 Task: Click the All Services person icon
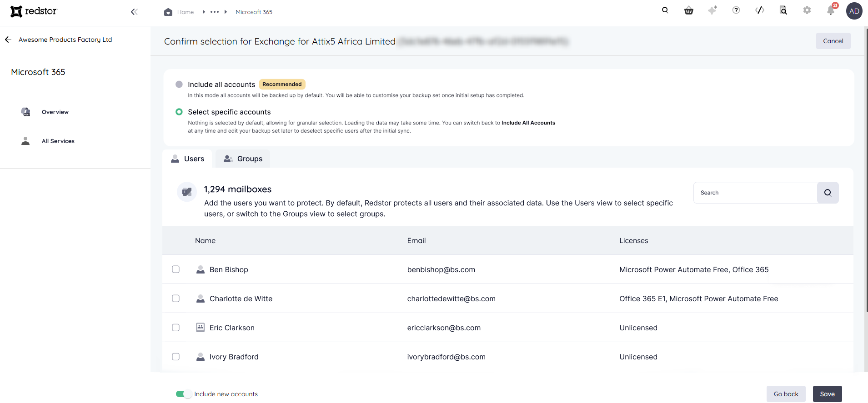pyautogui.click(x=25, y=141)
